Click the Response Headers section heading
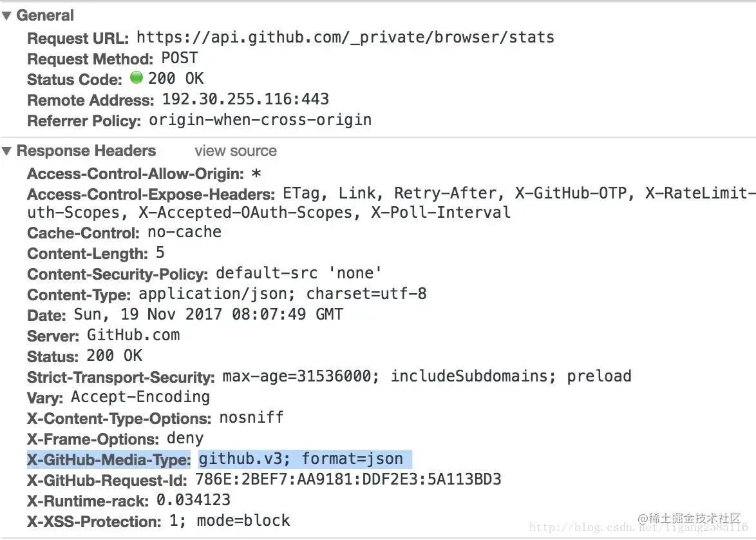This screenshot has width=756, height=540. click(86, 151)
